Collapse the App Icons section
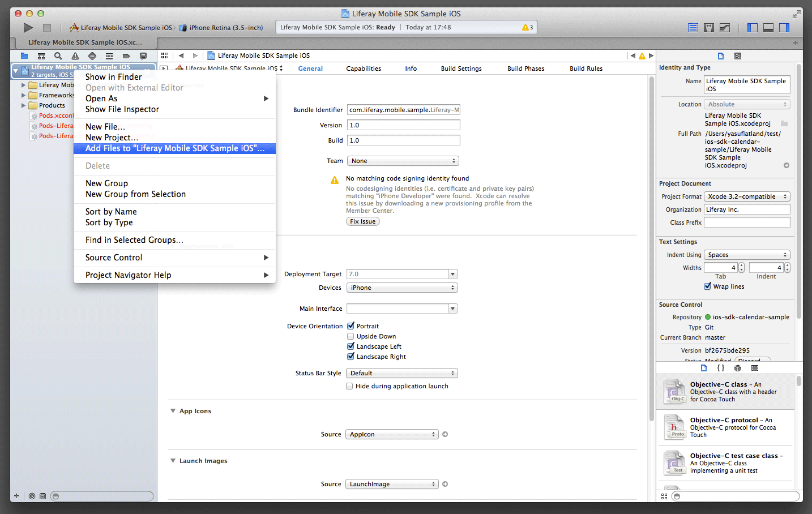The height and width of the screenshot is (514, 812). (x=173, y=411)
